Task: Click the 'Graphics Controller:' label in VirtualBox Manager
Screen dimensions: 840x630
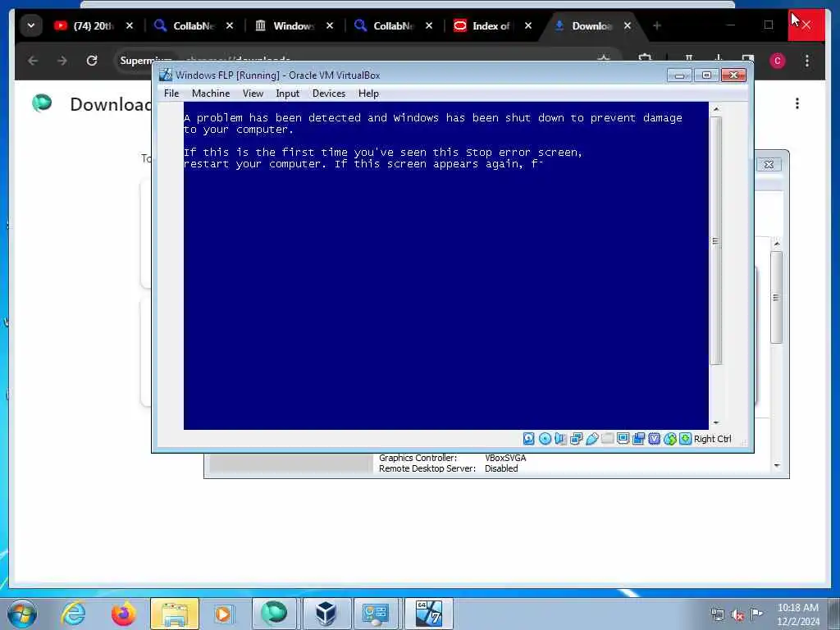Action: tap(418, 458)
